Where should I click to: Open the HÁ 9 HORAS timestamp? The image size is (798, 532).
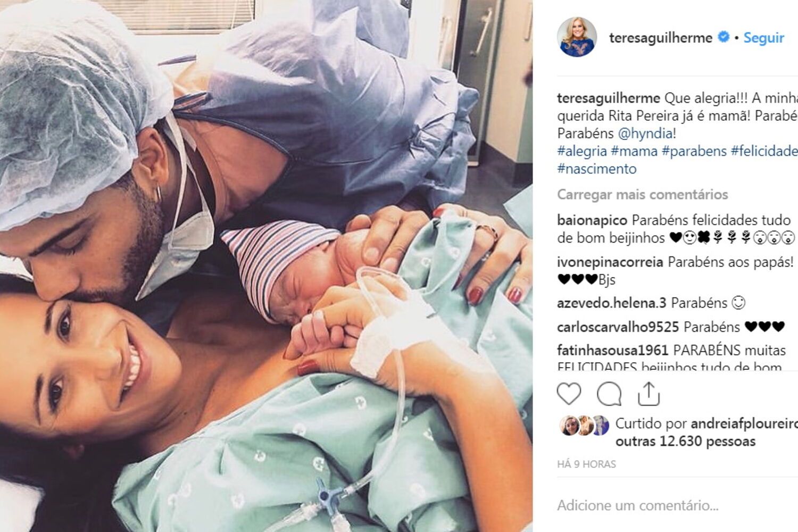coord(586,464)
